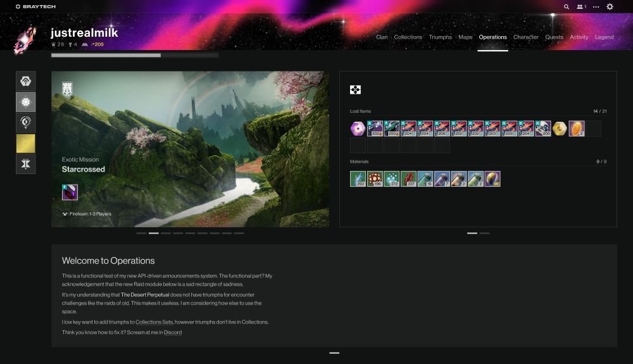Click the Materials heading
Image resolution: width=633 pixels, height=364 pixels.
[360, 162]
